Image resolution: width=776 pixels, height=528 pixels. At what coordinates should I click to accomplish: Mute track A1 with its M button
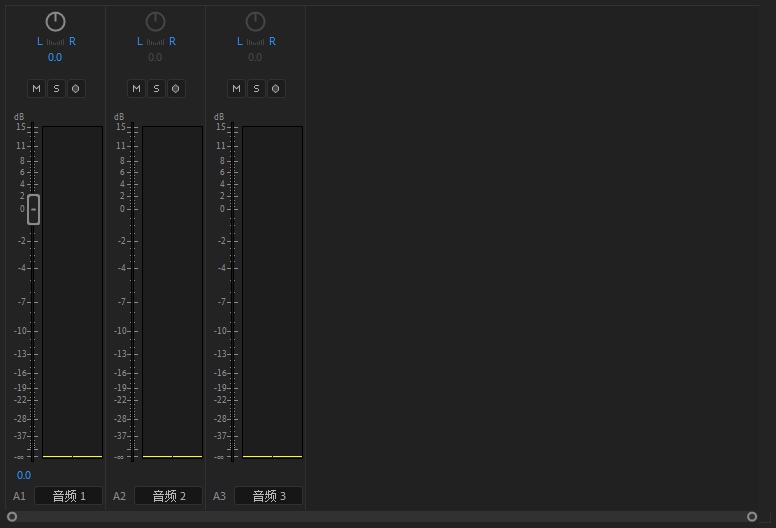(x=37, y=89)
